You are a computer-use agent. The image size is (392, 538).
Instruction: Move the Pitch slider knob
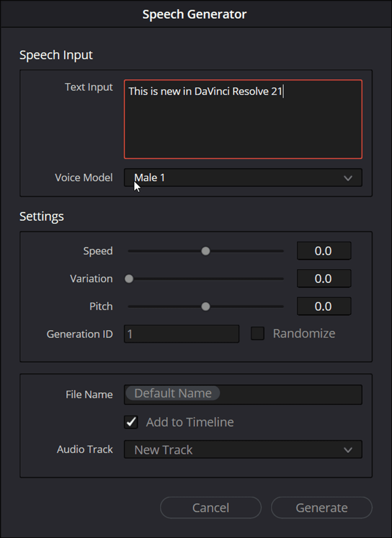[x=206, y=306]
